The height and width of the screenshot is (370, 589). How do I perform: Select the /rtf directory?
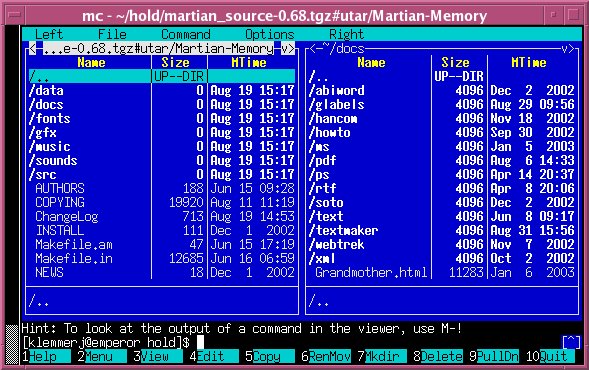coord(442,188)
